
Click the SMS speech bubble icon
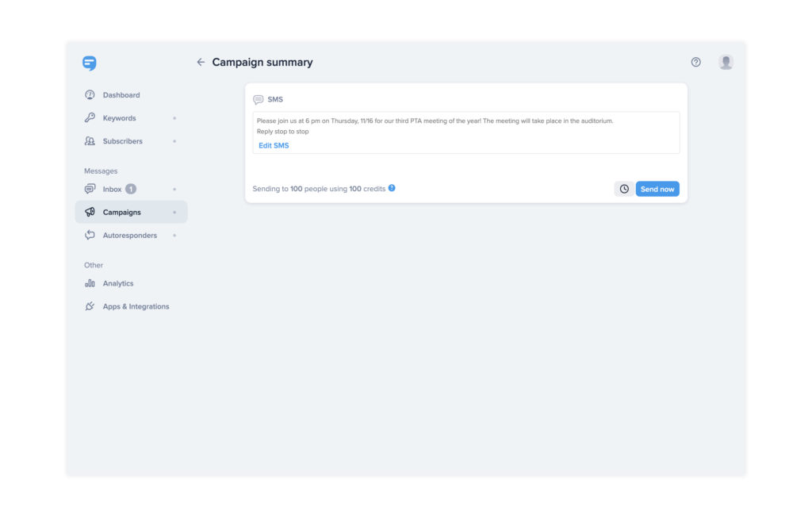(258, 99)
